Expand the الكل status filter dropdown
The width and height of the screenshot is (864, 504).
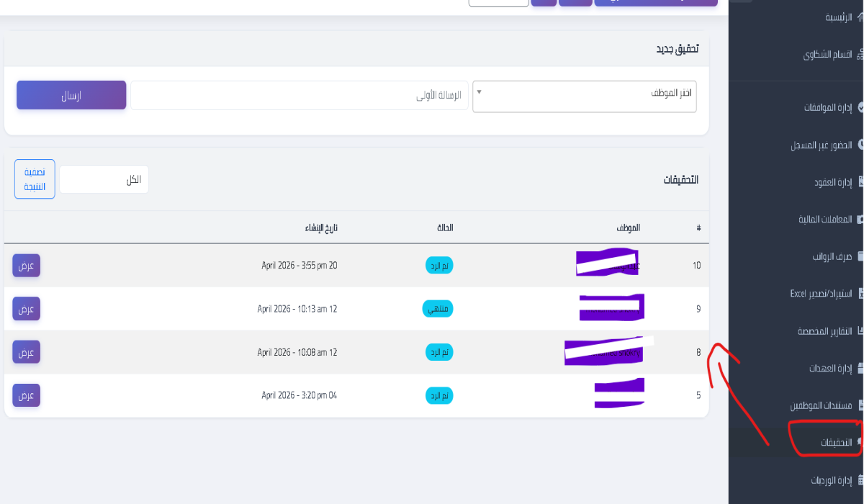[x=104, y=179]
